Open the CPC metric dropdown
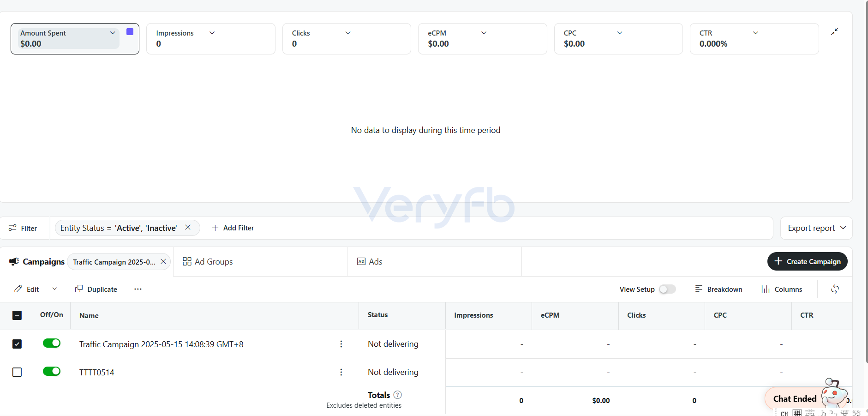Screen dimensions: 868x416 point(620,33)
